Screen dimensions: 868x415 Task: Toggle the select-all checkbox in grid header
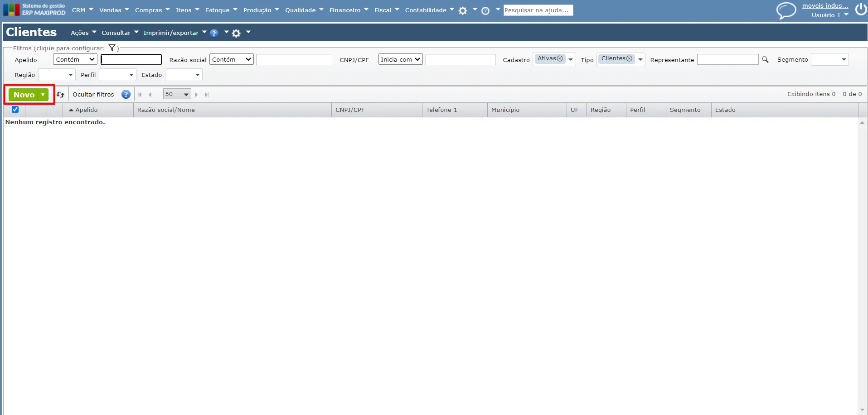(x=15, y=109)
